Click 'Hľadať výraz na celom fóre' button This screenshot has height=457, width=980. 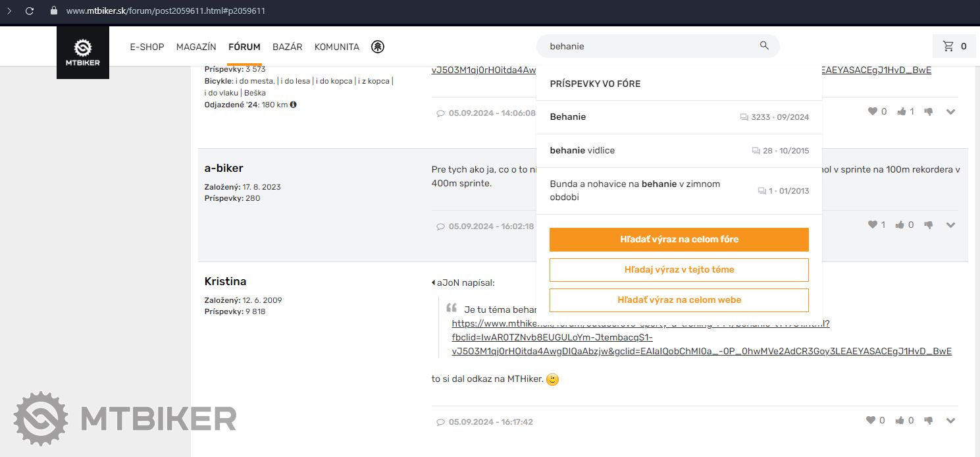pos(679,240)
